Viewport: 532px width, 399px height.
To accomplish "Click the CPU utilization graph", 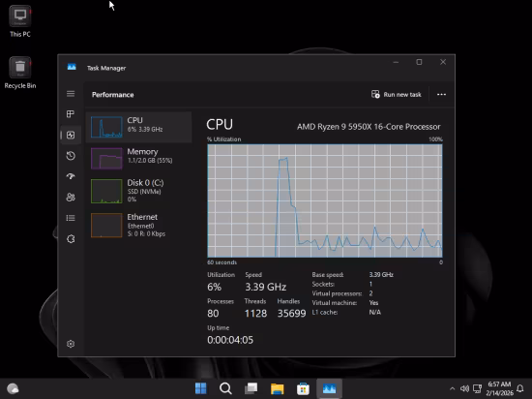I will tap(325, 200).
